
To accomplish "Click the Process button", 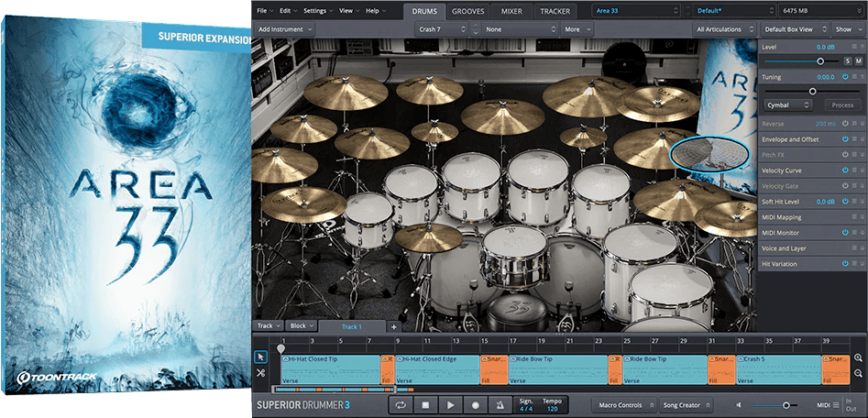I will pyautogui.click(x=842, y=105).
